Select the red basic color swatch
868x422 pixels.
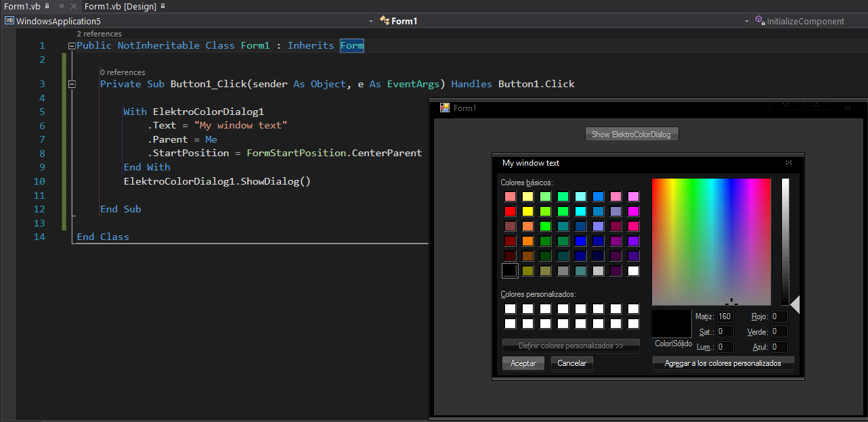coord(510,211)
